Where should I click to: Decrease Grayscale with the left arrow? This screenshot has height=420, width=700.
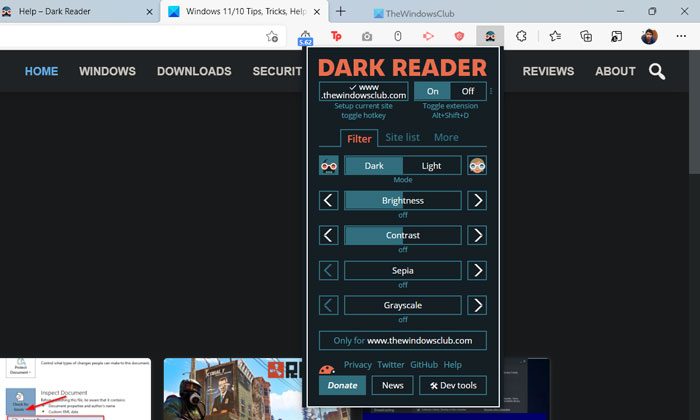tap(329, 305)
